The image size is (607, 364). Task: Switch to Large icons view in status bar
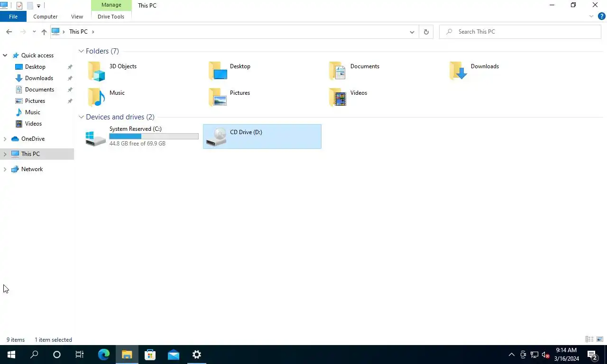600,339
